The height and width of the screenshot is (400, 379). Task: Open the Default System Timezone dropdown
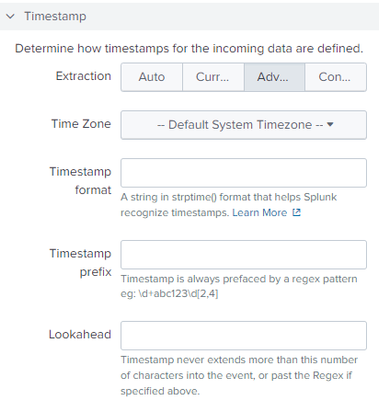tap(244, 125)
